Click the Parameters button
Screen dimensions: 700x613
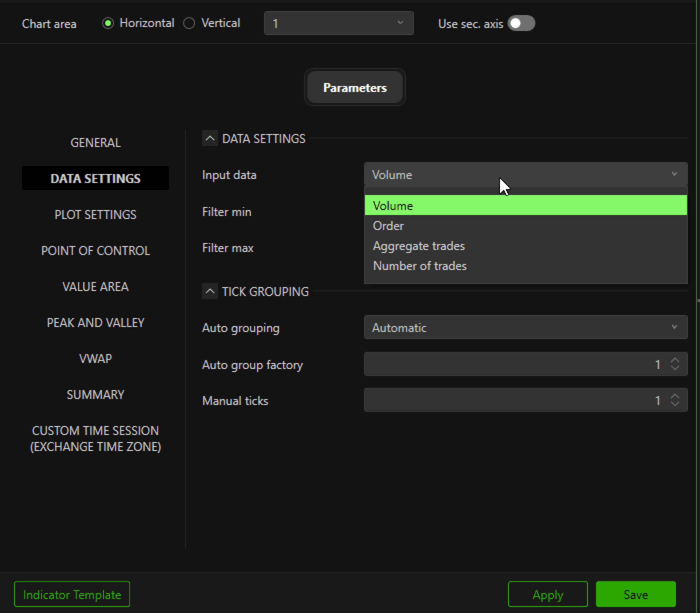click(x=355, y=87)
